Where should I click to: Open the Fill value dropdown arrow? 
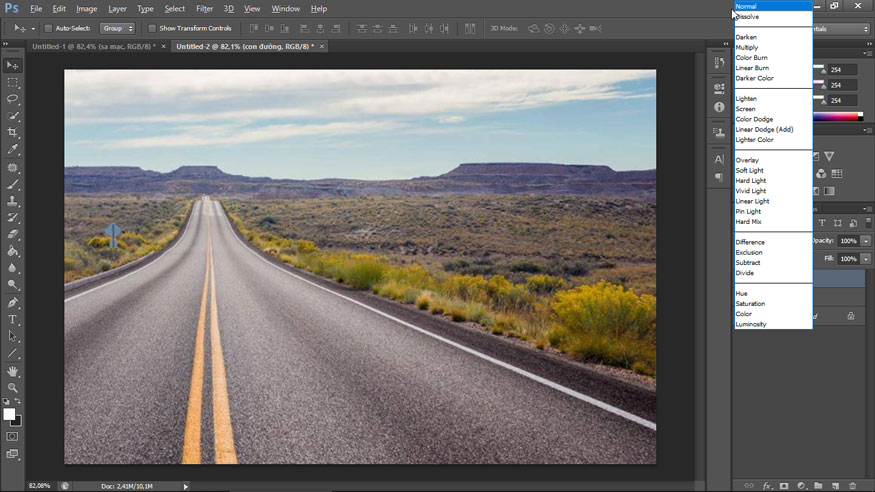tap(866, 259)
